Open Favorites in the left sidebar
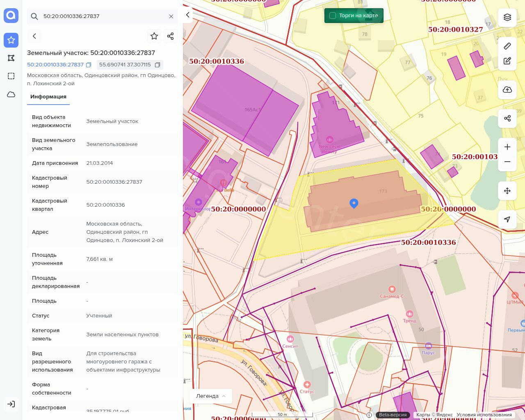525x420 pixels. pos(11,40)
